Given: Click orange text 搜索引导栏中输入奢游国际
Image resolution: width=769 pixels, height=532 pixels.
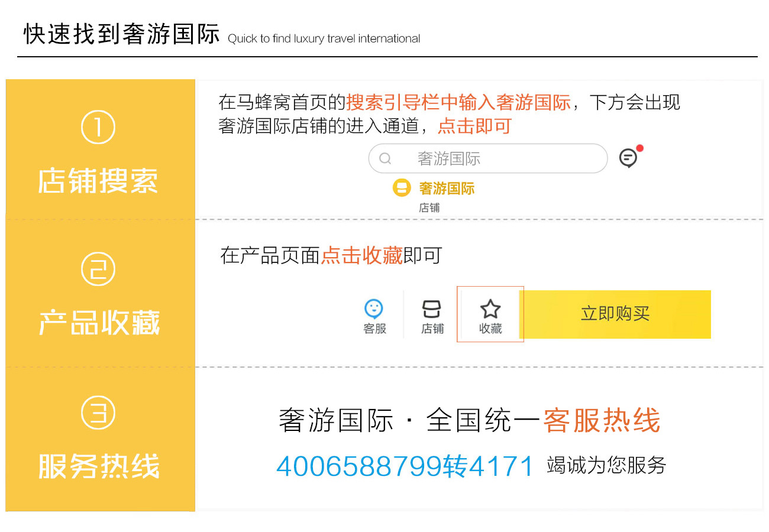Looking at the screenshot, I should point(458,102).
